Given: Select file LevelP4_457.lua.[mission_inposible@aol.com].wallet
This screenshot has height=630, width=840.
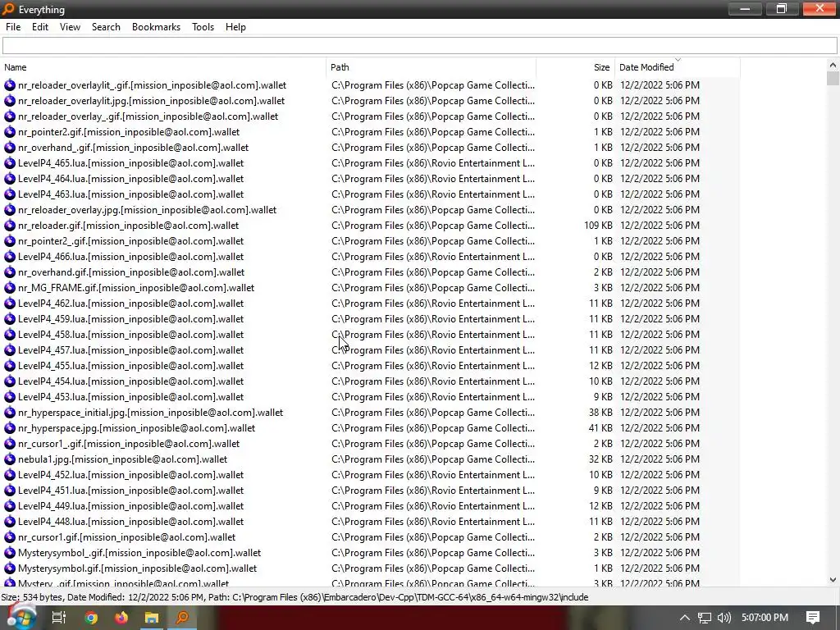Looking at the screenshot, I should click(130, 349).
